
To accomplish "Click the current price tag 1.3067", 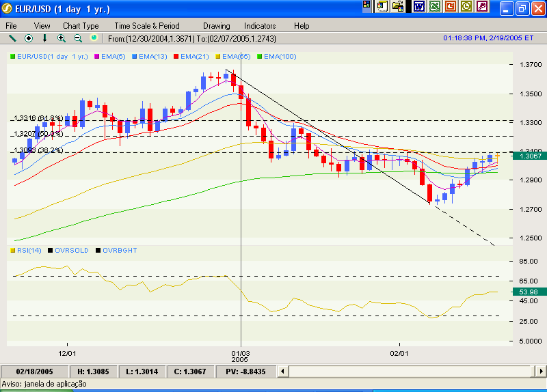I will point(529,156).
